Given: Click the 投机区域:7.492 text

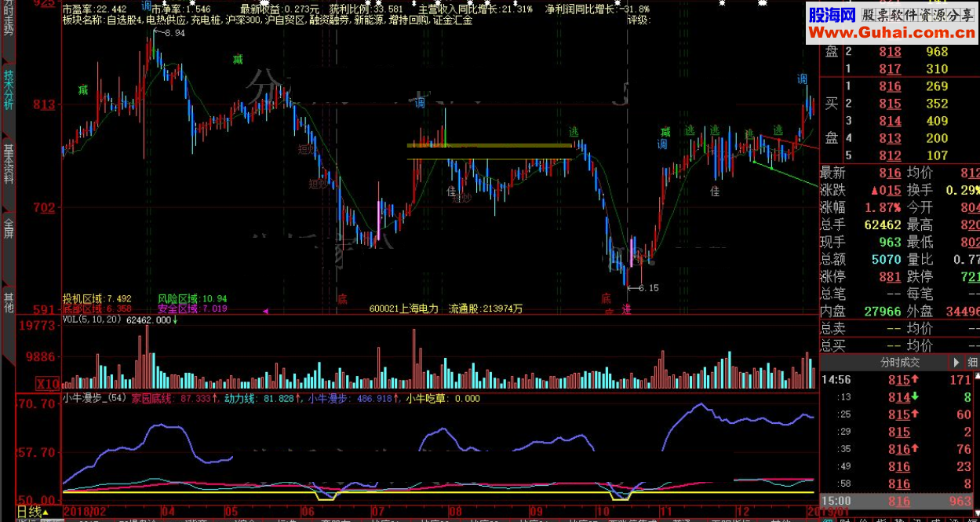Looking at the screenshot, I should 97,299.
